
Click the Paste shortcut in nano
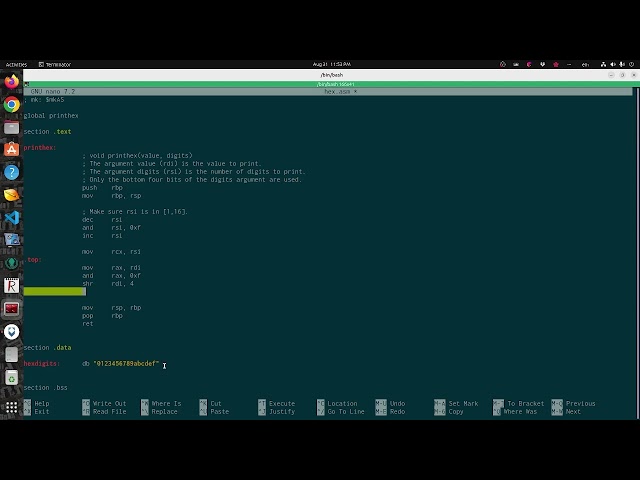214,411
